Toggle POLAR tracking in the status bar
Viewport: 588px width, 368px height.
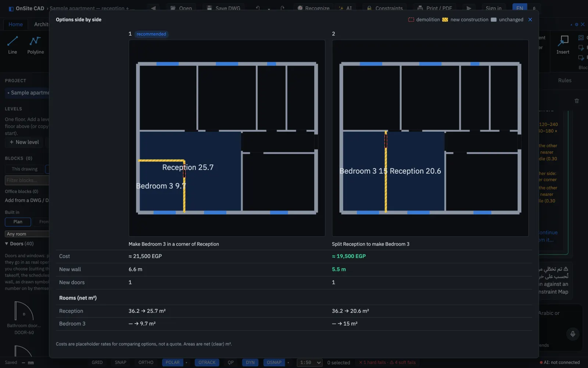click(x=172, y=362)
